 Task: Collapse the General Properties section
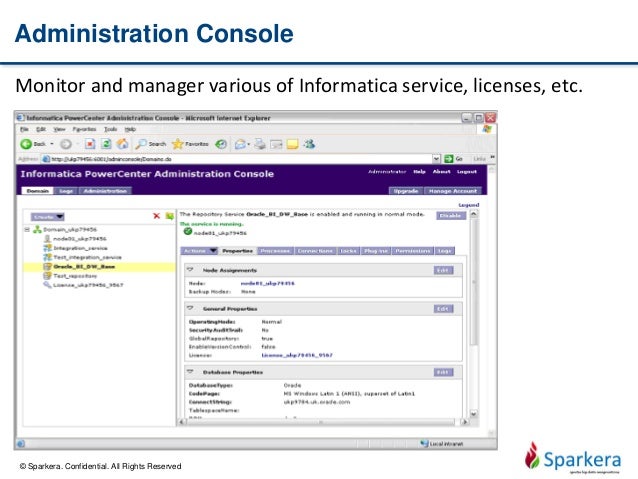(x=190, y=308)
